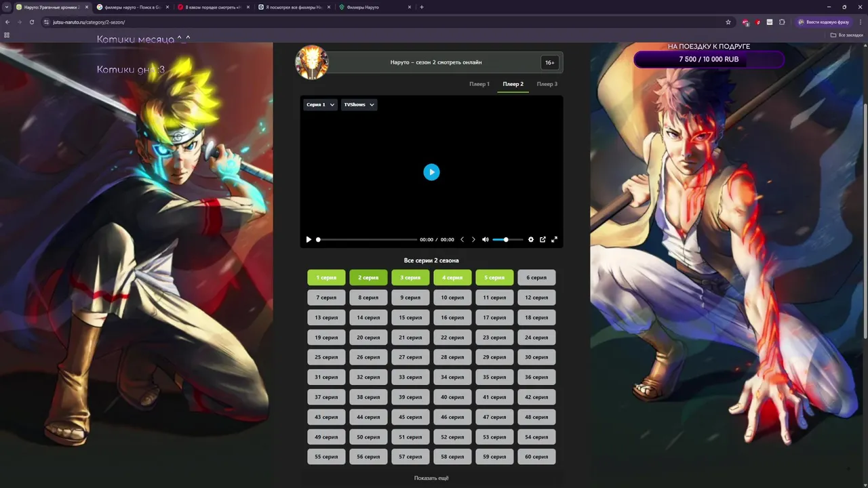Open 12 серия
This screenshot has width=868, height=488.
pyautogui.click(x=536, y=298)
